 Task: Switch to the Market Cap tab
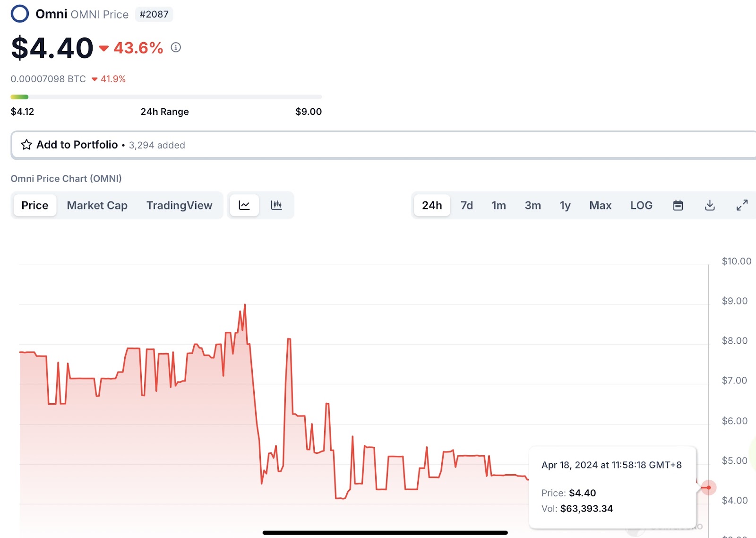pyautogui.click(x=97, y=205)
